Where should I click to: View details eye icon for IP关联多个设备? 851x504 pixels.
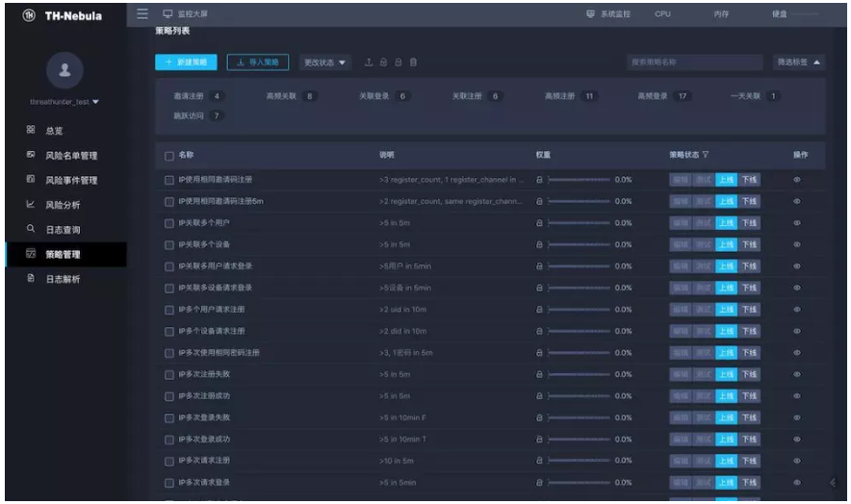pos(797,244)
